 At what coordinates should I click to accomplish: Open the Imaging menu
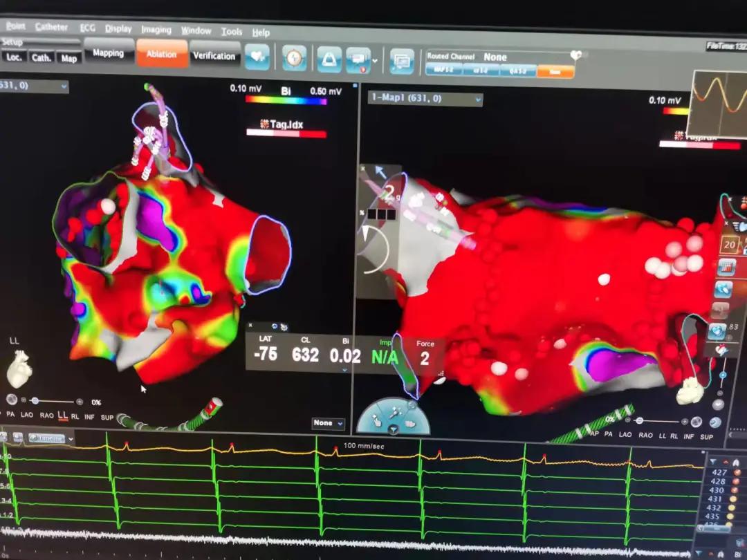pos(156,30)
